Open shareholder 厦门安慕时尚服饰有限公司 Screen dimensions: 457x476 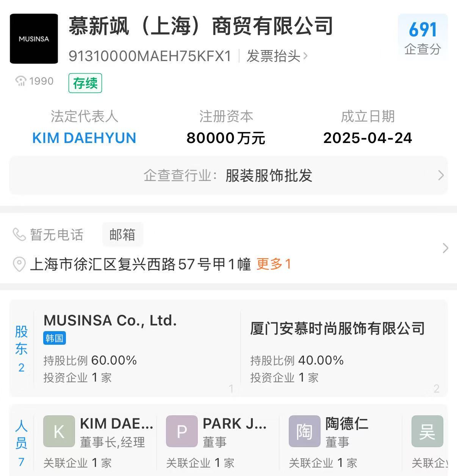coord(337,328)
